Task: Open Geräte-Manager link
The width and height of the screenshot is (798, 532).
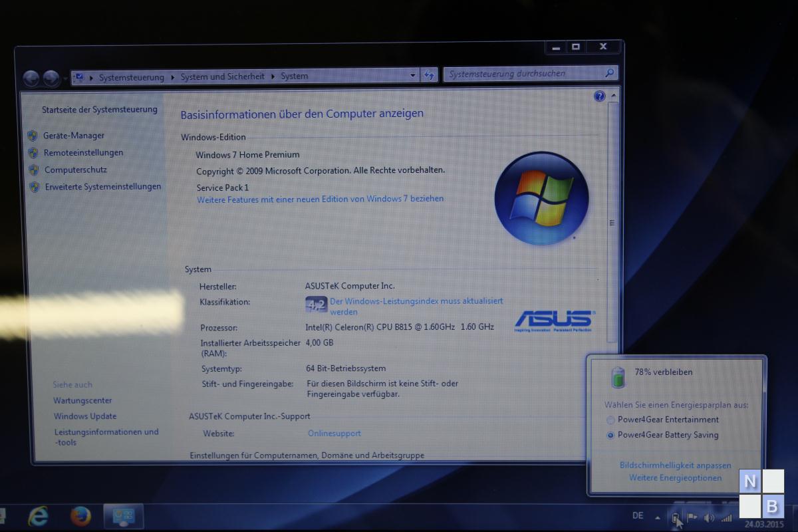Action: (x=74, y=136)
